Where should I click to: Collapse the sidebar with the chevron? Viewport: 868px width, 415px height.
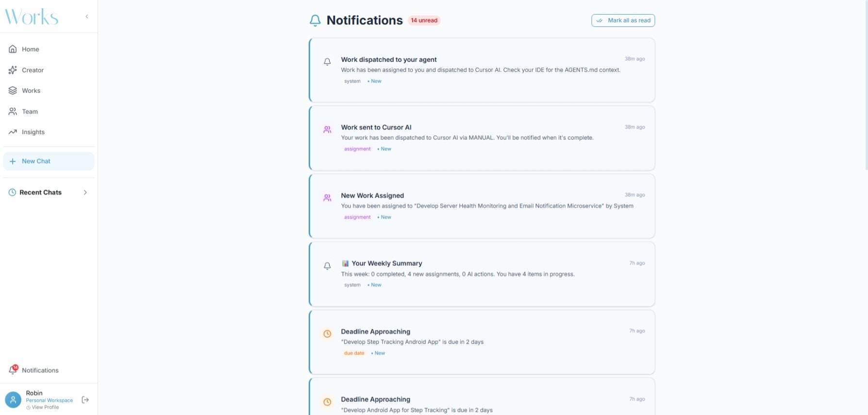coord(87,17)
